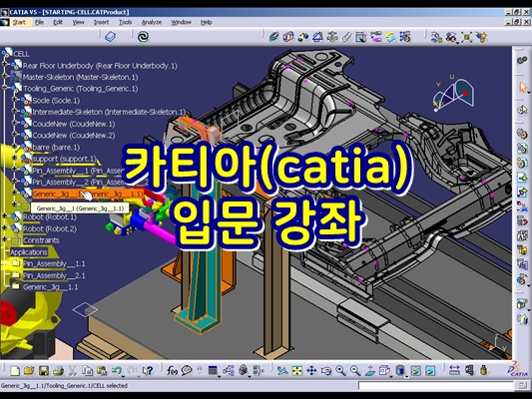
Task: Click the Swap Visible Space icon
Action: coord(430,370)
